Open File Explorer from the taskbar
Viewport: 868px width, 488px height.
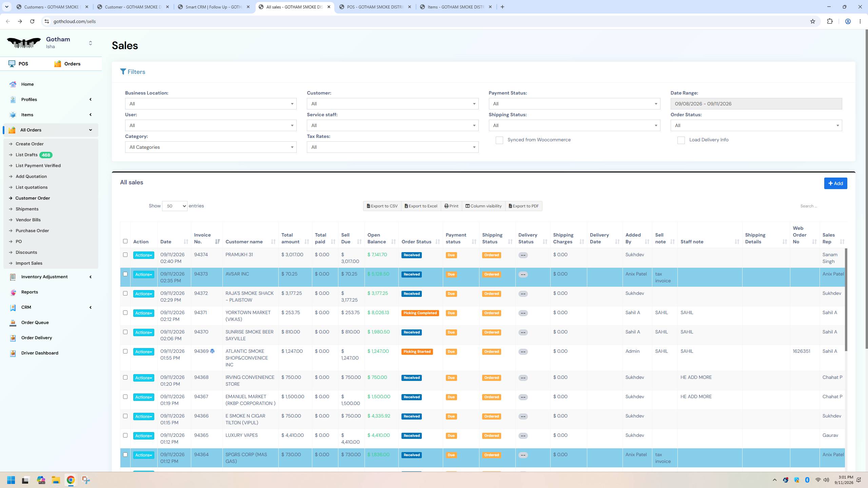(56, 480)
